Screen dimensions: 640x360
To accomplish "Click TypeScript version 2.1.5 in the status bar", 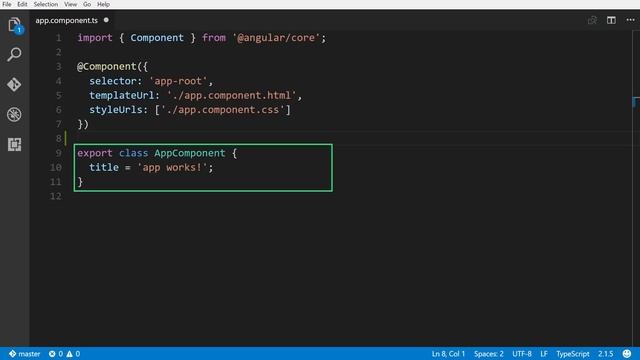I will coord(606,354).
